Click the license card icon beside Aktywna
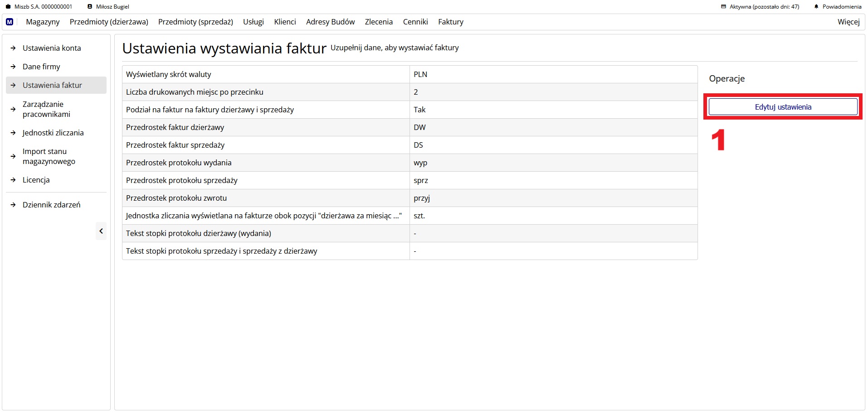This screenshot has width=868, height=414. tap(723, 7)
